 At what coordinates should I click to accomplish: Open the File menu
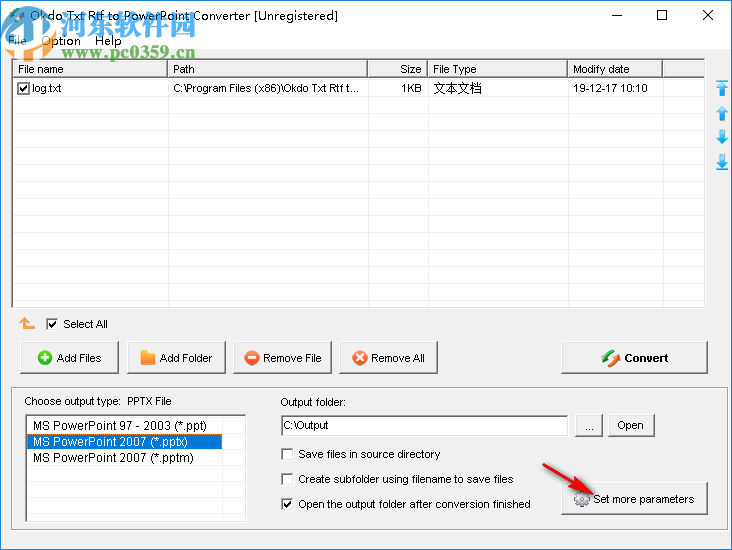(x=17, y=41)
